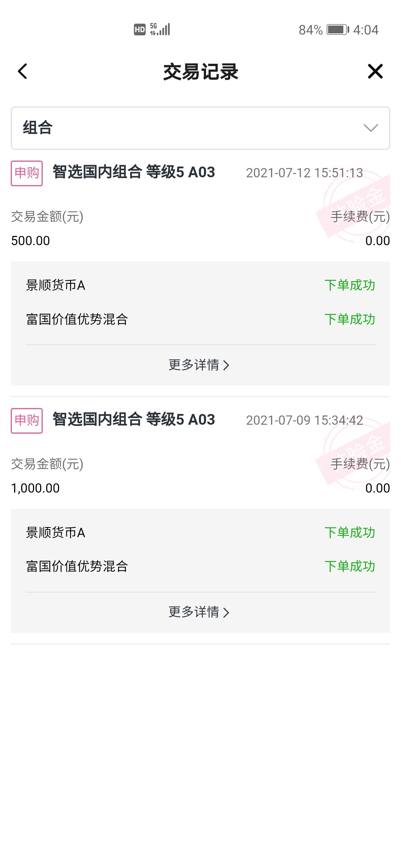Open the 组合 dropdown selector
401x868 pixels.
tap(200, 128)
